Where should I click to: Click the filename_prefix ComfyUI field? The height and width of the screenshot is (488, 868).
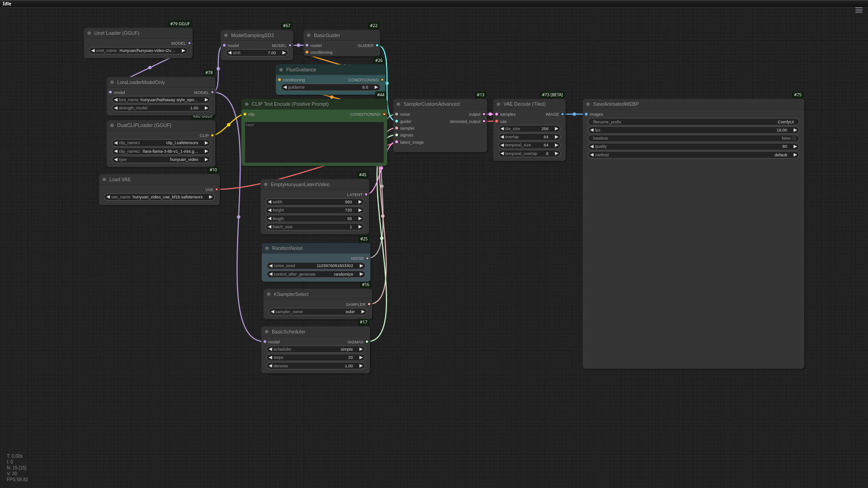[x=693, y=122]
